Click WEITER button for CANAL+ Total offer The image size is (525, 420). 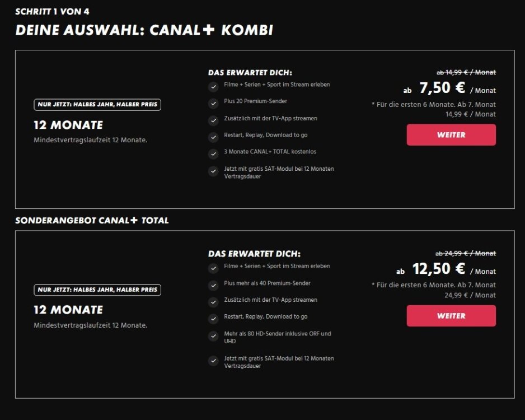pyautogui.click(x=451, y=316)
